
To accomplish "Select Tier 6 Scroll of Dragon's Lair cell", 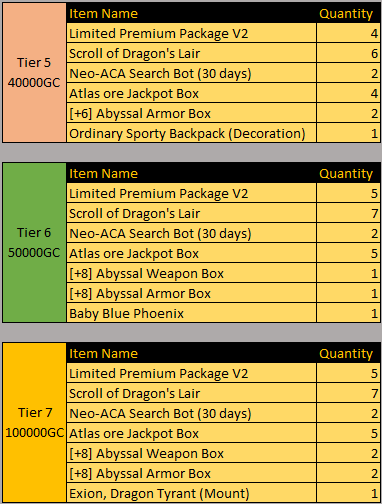I will [191, 213].
